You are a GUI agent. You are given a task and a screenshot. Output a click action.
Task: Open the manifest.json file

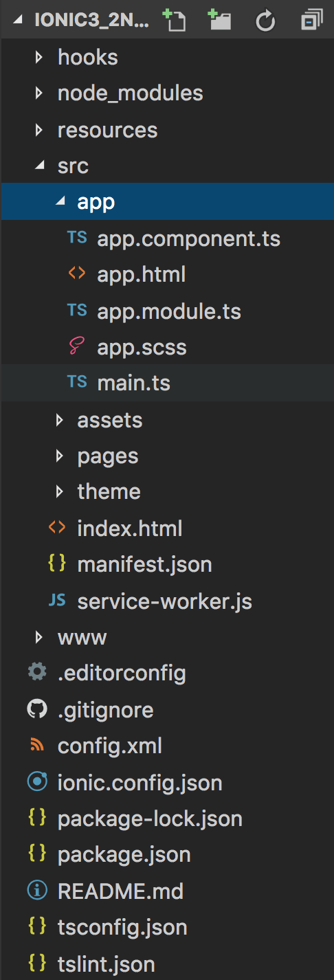pos(144,565)
